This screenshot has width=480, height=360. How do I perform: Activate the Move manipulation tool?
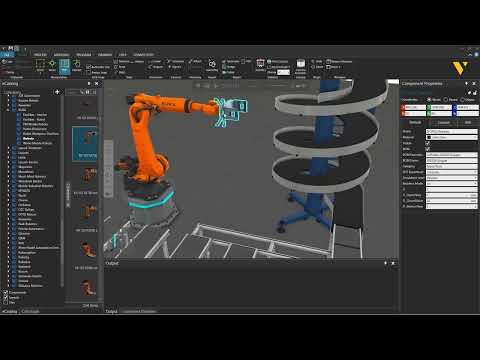(52, 66)
